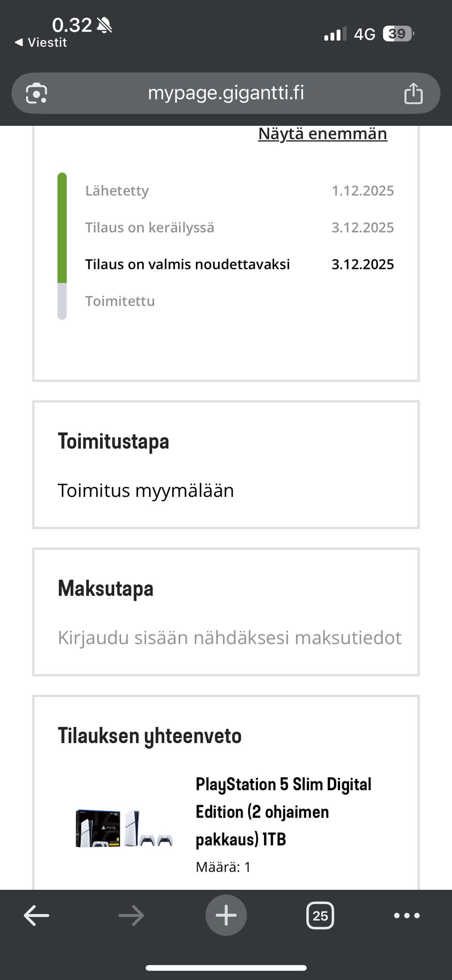
Task: Go back with the left arrow
Action: (x=37, y=915)
